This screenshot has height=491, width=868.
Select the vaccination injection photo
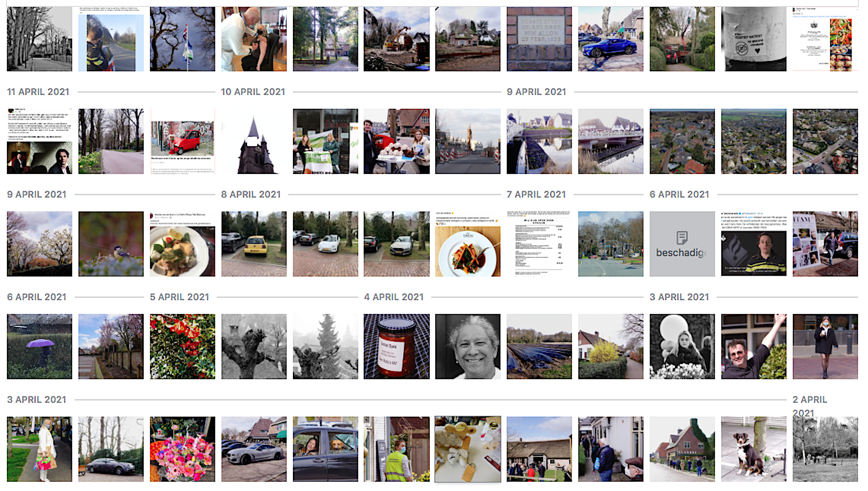[254, 39]
